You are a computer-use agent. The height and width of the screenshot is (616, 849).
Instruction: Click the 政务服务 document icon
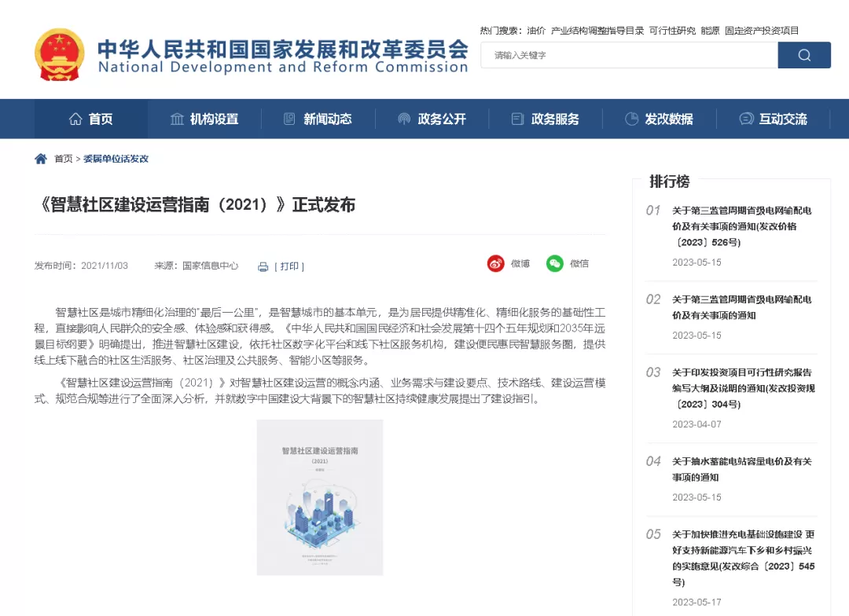click(517, 119)
